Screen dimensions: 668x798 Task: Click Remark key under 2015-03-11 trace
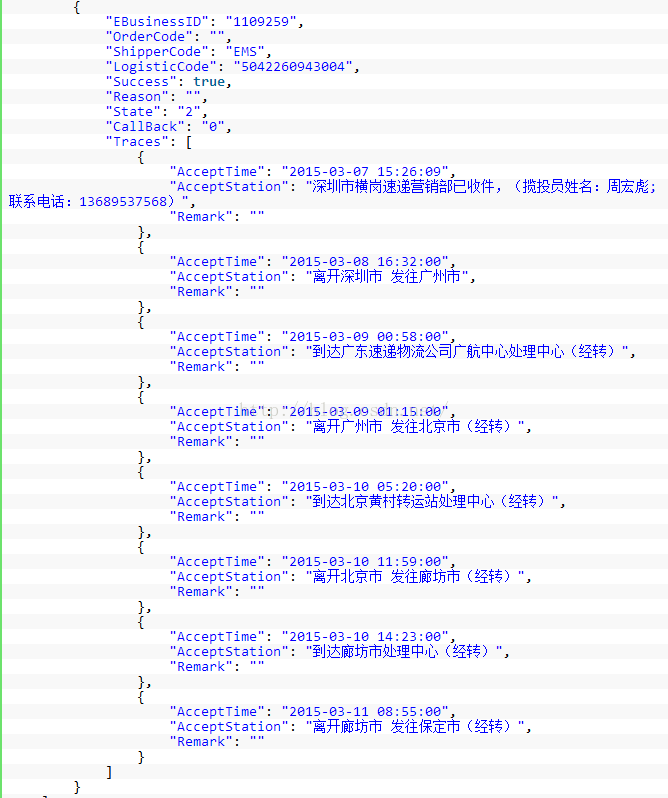201,742
